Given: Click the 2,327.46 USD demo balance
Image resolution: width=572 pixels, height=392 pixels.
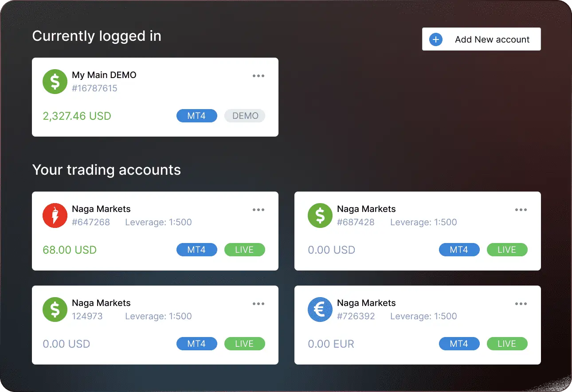Looking at the screenshot, I should point(77,116).
